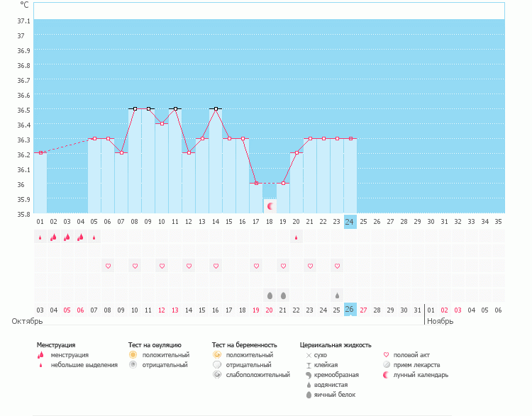Click the heavy menstruation icon on cycle day 03

pyautogui.click(x=67, y=237)
